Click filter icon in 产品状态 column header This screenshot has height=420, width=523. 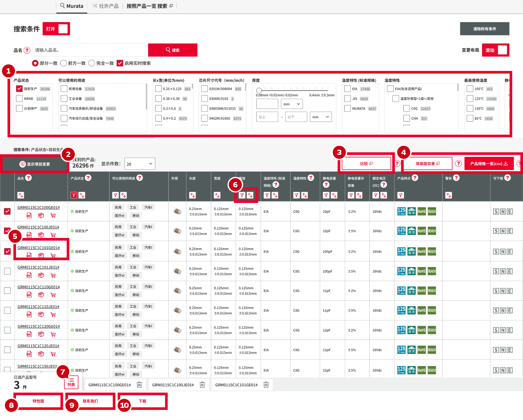click(x=74, y=195)
